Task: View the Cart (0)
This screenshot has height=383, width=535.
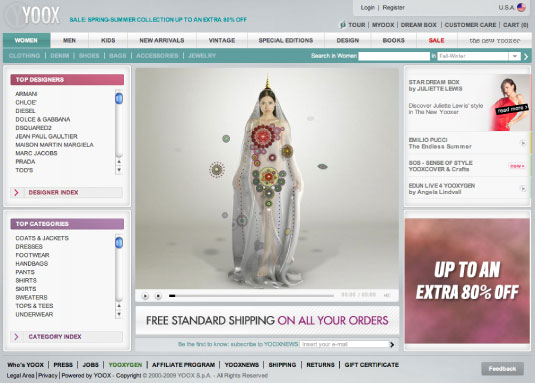Action: click(x=516, y=25)
